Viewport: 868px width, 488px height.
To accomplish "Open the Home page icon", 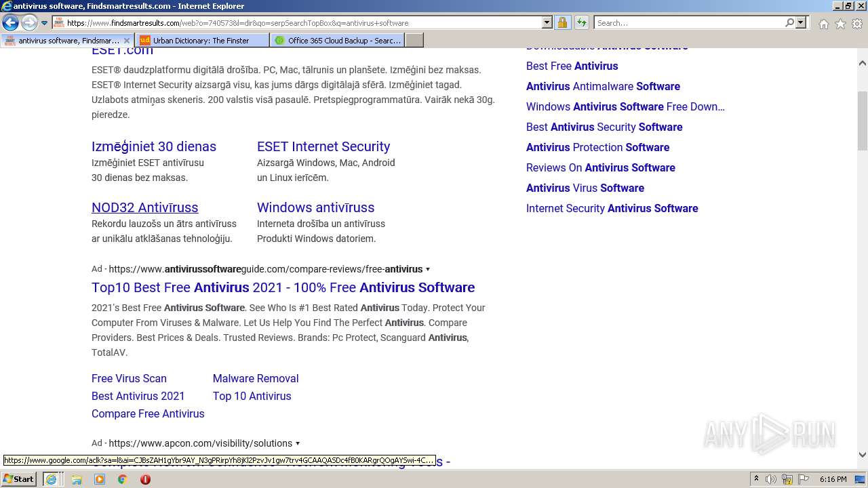I will pos(823,24).
